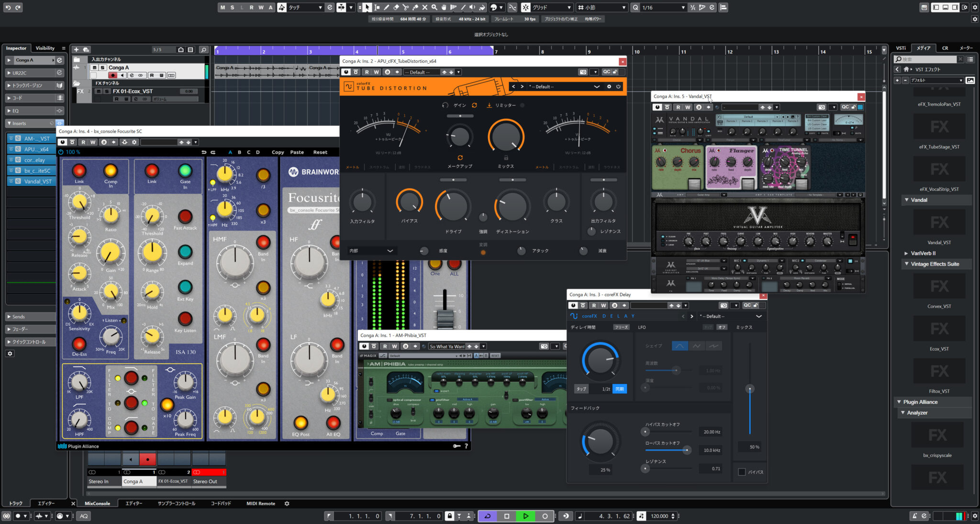This screenshot has height=524, width=980.
Task: Enable the Bypass checkbox in coreFX Delay
Action: click(742, 472)
